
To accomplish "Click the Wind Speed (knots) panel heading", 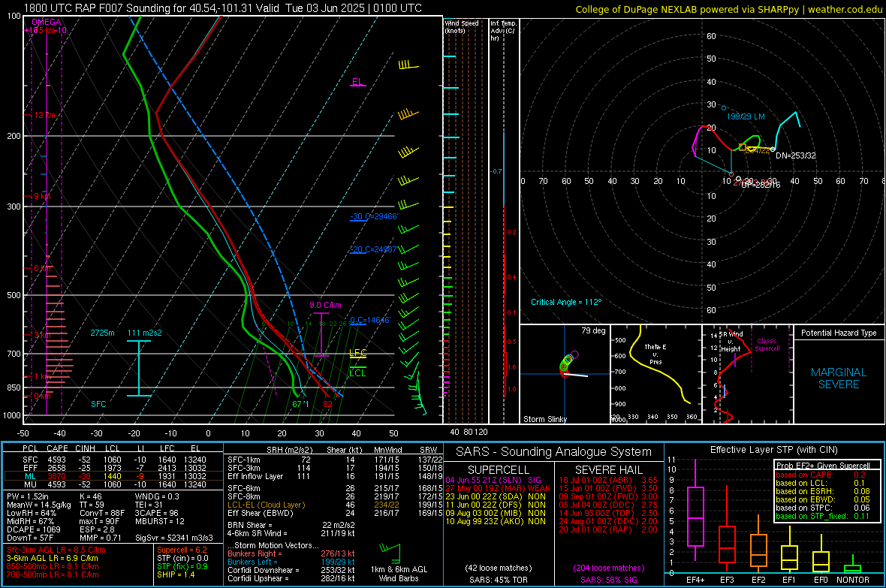I will tap(462, 26).
